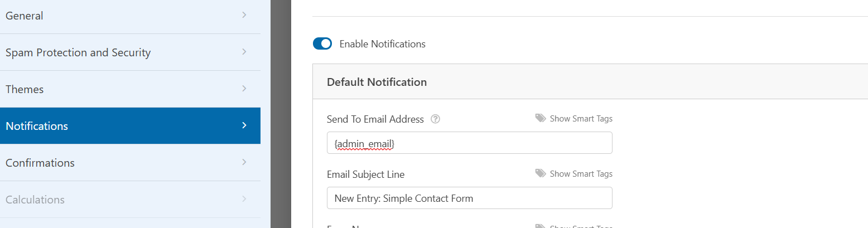The image size is (868, 228).
Task: Click the chevron next to Confirmations
Action: pyautogui.click(x=244, y=162)
